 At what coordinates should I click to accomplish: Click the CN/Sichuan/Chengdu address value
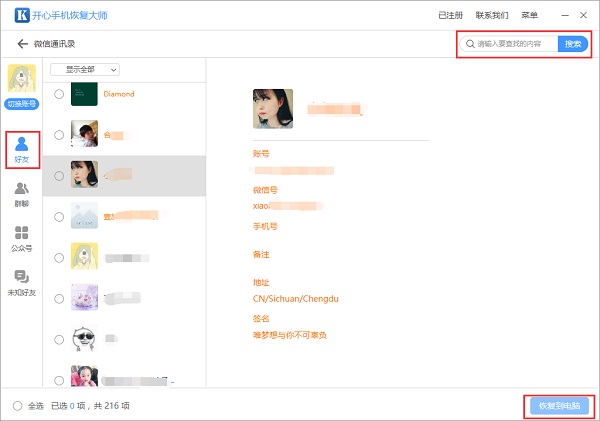tap(296, 299)
